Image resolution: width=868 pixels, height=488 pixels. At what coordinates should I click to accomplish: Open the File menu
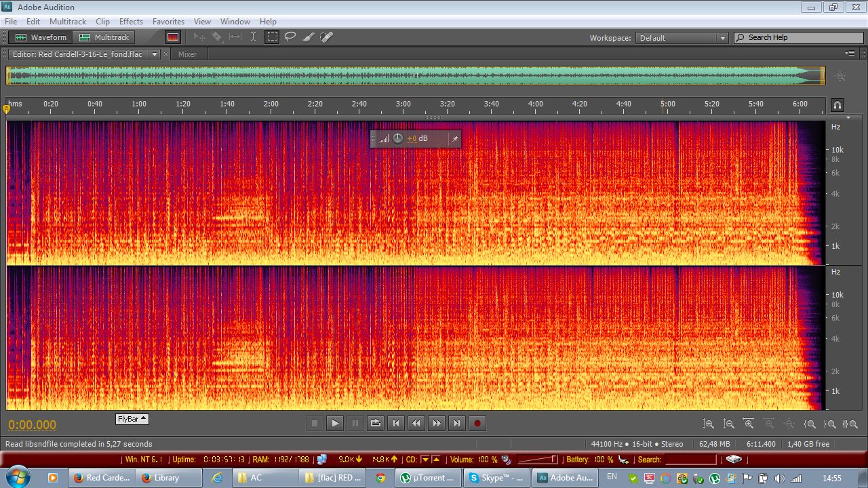pyautogui.click(x=11, y=22)
